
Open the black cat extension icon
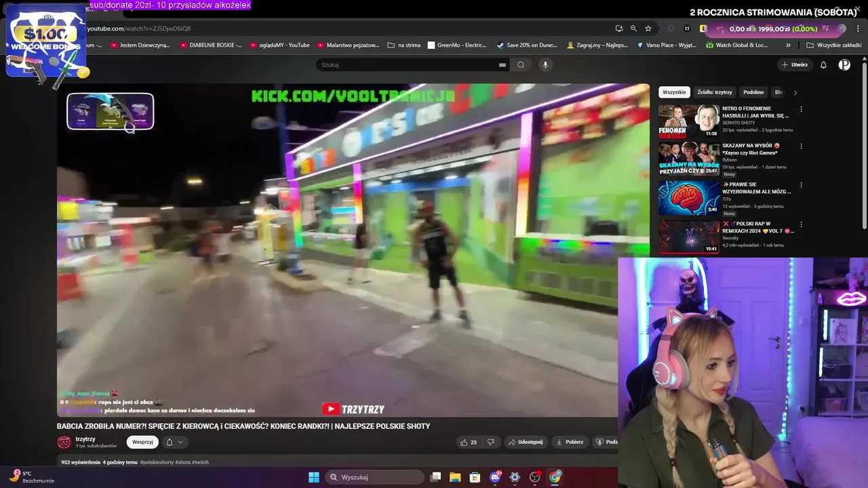coord(687,28)
